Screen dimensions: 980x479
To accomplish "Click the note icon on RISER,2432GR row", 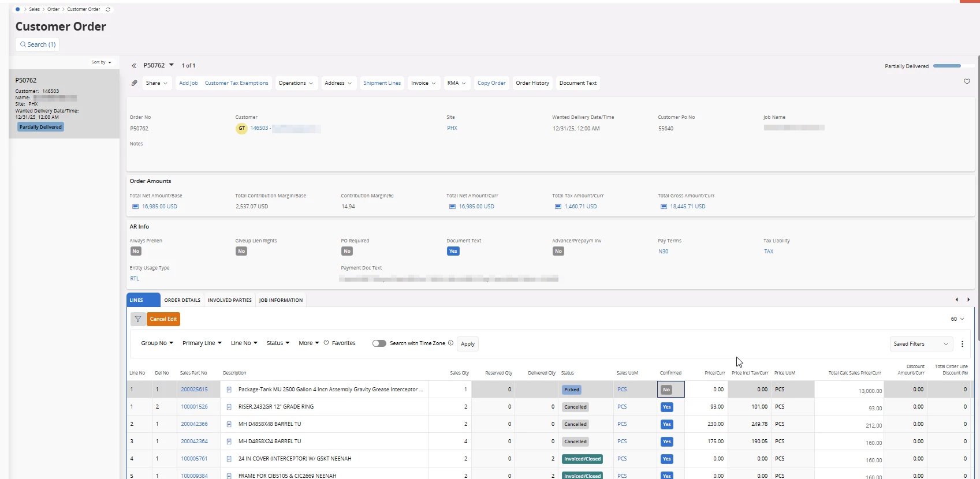I will 229,407.
